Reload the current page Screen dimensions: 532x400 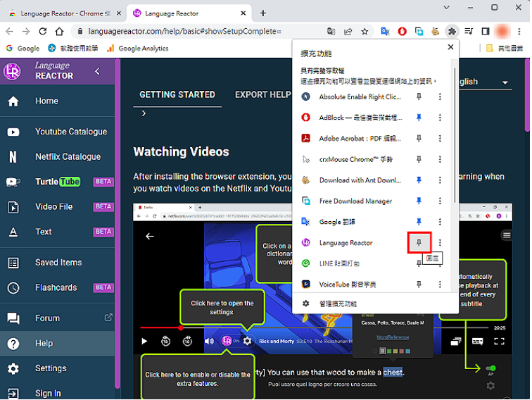click(x=43, y=31)
